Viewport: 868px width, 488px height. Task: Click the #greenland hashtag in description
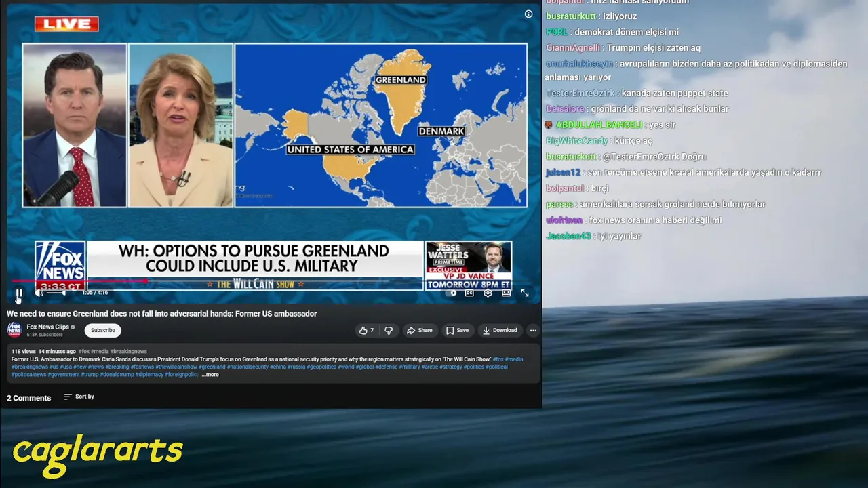[212, 367]
